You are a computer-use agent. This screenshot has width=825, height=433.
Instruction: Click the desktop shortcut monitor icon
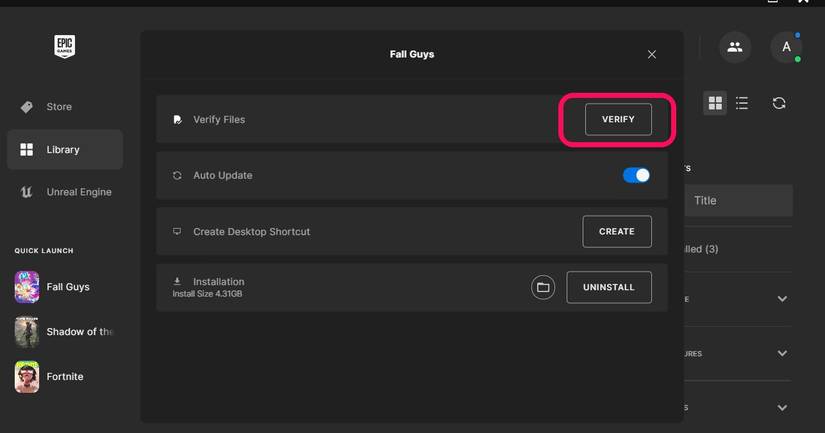click(x=177, y=231)
